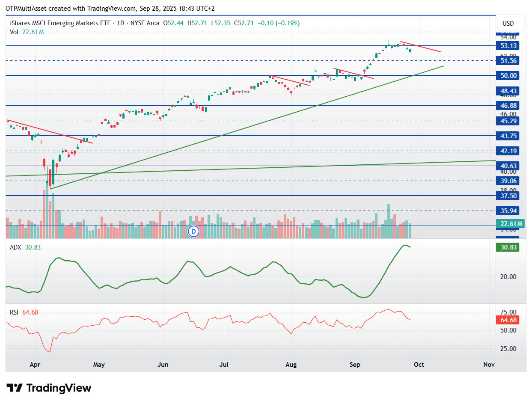The width and height of the screenshot is (532, 404).
Task: Click the blue D dividend marker
Action: 194,231
